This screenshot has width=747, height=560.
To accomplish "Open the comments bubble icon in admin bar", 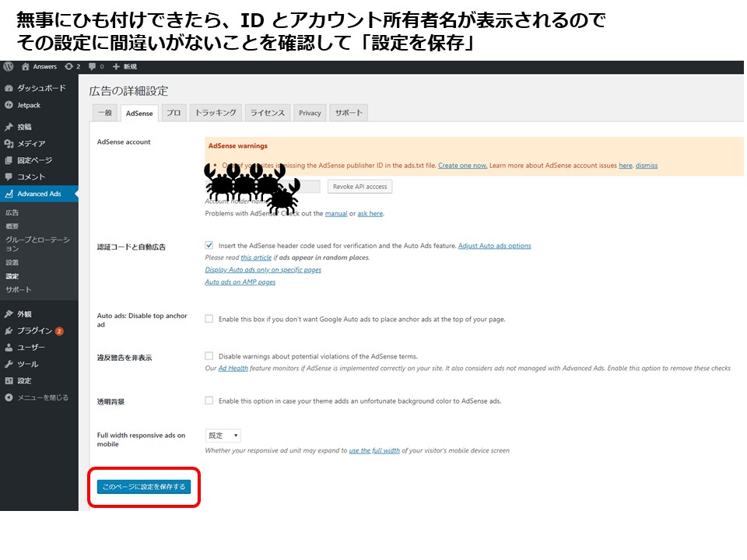I will pos(92,67).
